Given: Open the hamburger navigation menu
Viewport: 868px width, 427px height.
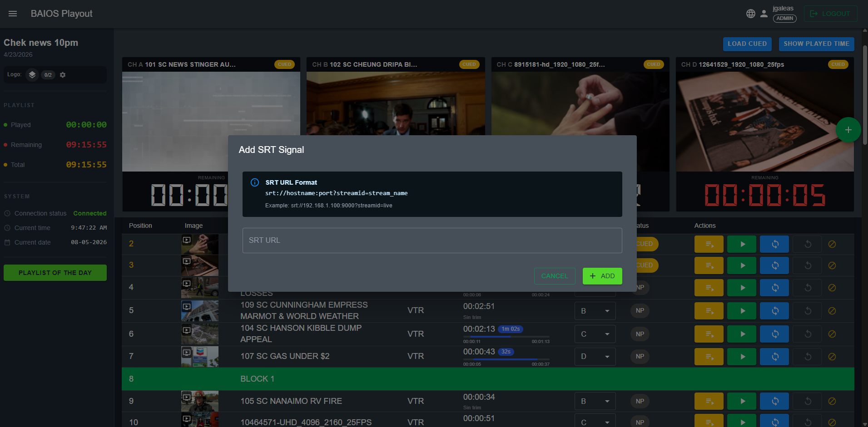Looking at the screenshot, I should 13,14.
